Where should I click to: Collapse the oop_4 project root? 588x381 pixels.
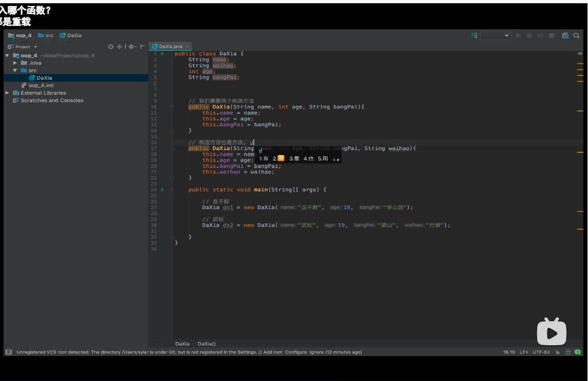7,56
